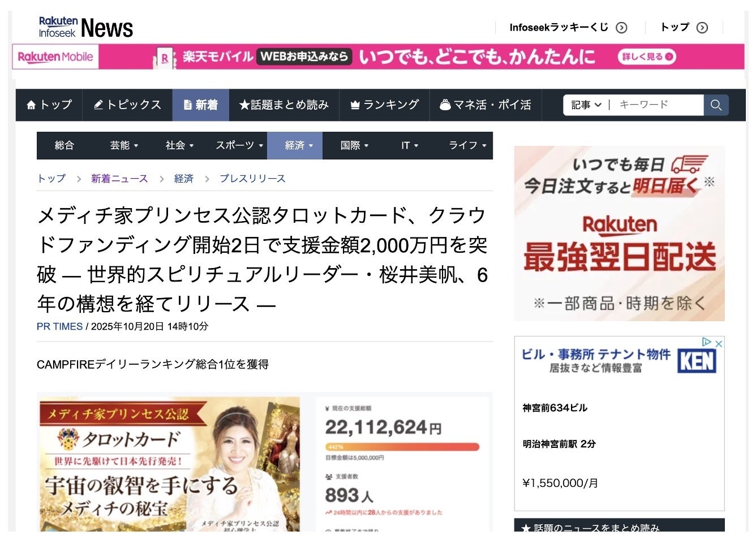Screen dimensions: 756x544
Task: Open 話題まとめ読み with the star icon
Action: coord(283,105)
